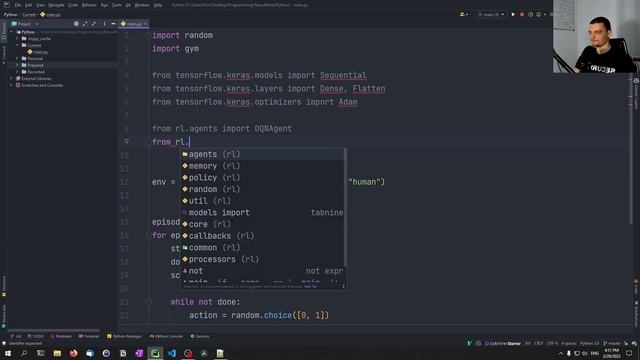Click the expand all icon in Project panel
This screenshot has width=640, height=360.
(x=85, y=24)
